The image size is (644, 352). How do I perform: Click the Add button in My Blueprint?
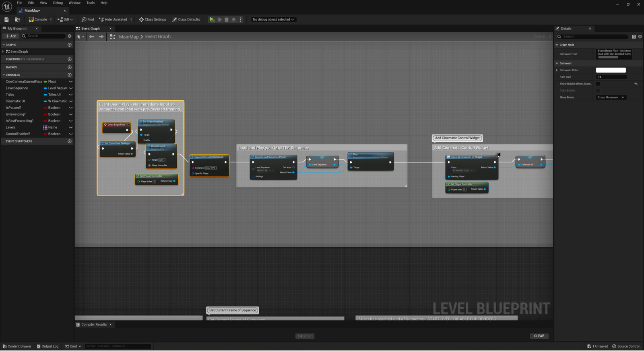[x=11, y=36]
